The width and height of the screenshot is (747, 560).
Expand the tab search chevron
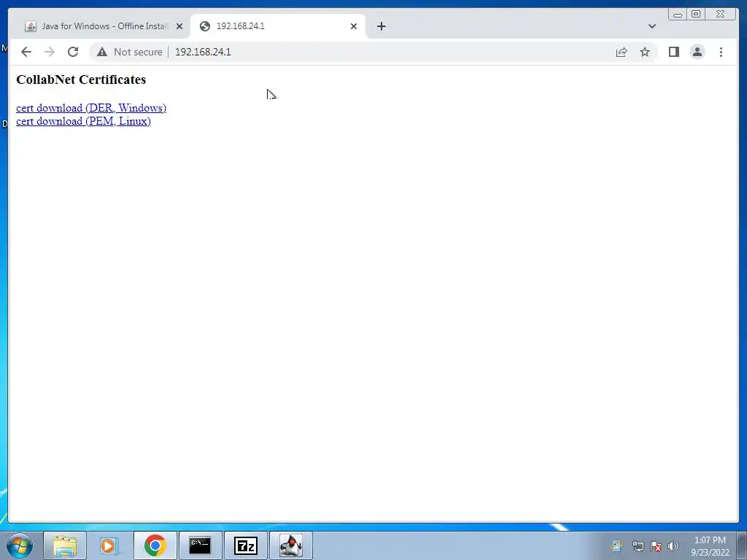click(651, 26)
